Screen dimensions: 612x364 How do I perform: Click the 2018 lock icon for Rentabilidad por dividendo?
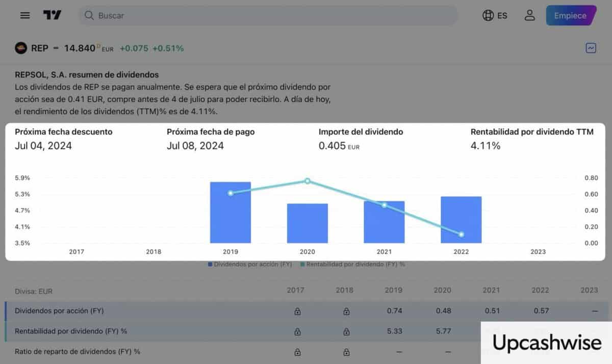coord(346,332)
